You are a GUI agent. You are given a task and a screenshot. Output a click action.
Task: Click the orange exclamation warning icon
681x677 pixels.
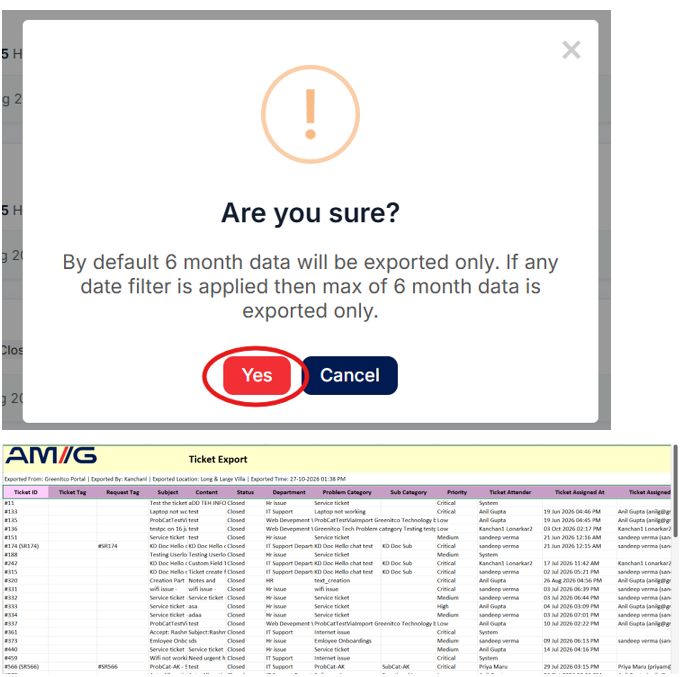[311, 114]
